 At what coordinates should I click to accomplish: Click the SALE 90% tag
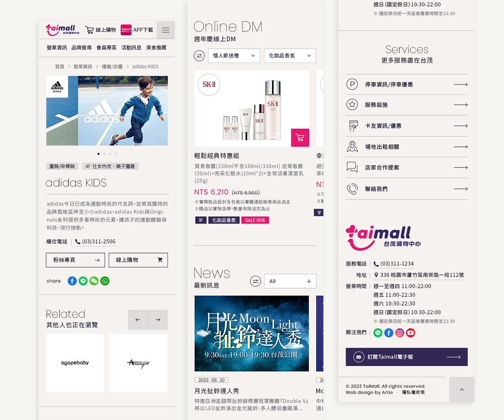pos(255,220)
